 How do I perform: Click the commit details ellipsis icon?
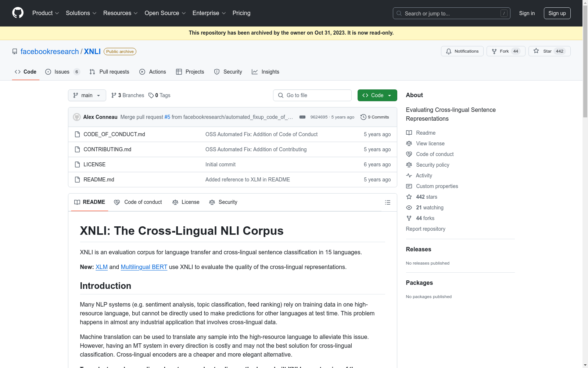[302, 117]
